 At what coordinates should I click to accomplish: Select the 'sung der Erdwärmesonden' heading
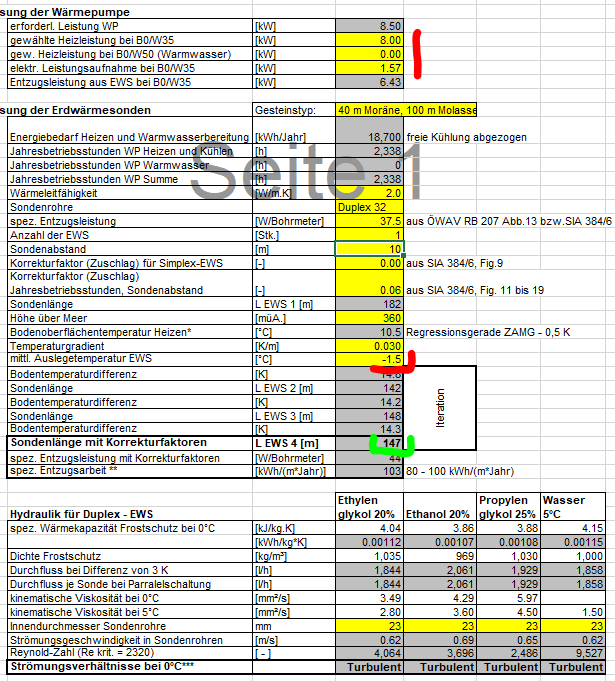pyautogui.click(x=75, y=110)
